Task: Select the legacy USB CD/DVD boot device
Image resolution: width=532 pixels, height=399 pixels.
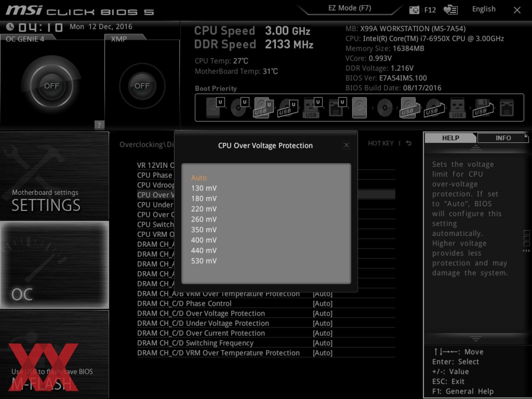Action: click(x=434, y=108)
